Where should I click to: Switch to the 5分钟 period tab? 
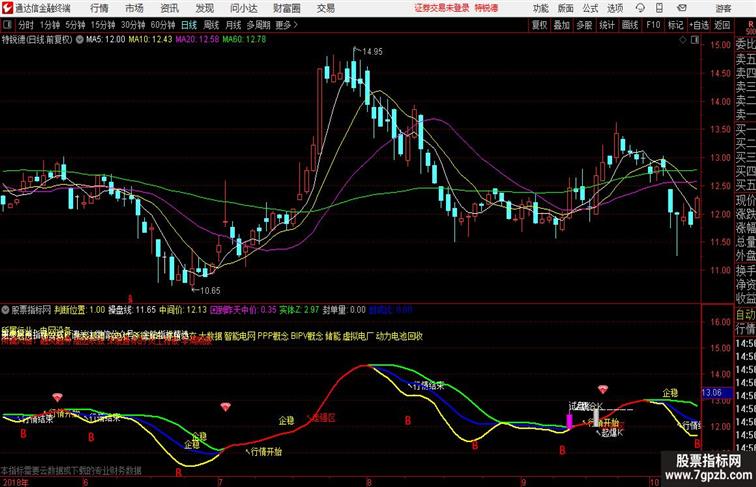(x=75, y=25)
